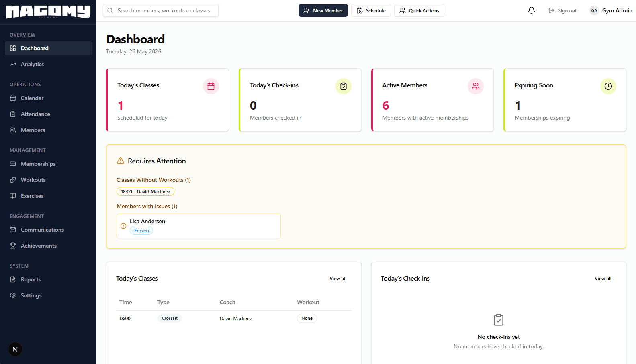The image size is (636, 364).
Task: Click 'Classes Without Workouts (1)' heading
Action: pos(154,180)
